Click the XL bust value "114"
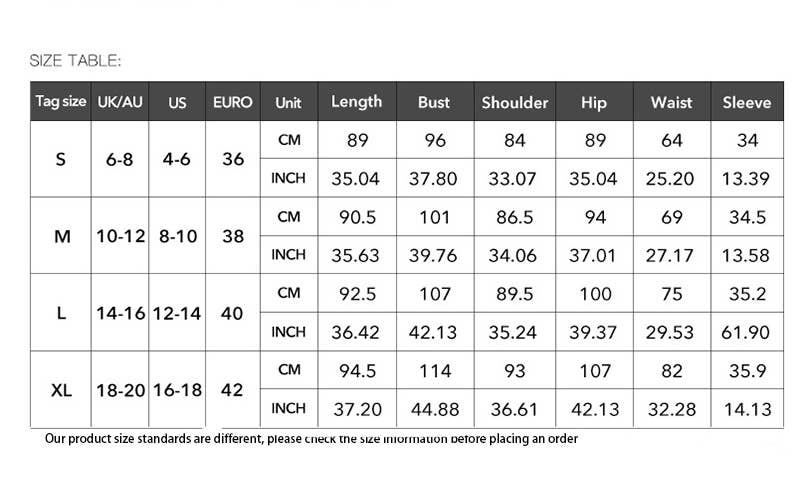The height and width of the screenshot is (500, 800). [x=434, y=370]
